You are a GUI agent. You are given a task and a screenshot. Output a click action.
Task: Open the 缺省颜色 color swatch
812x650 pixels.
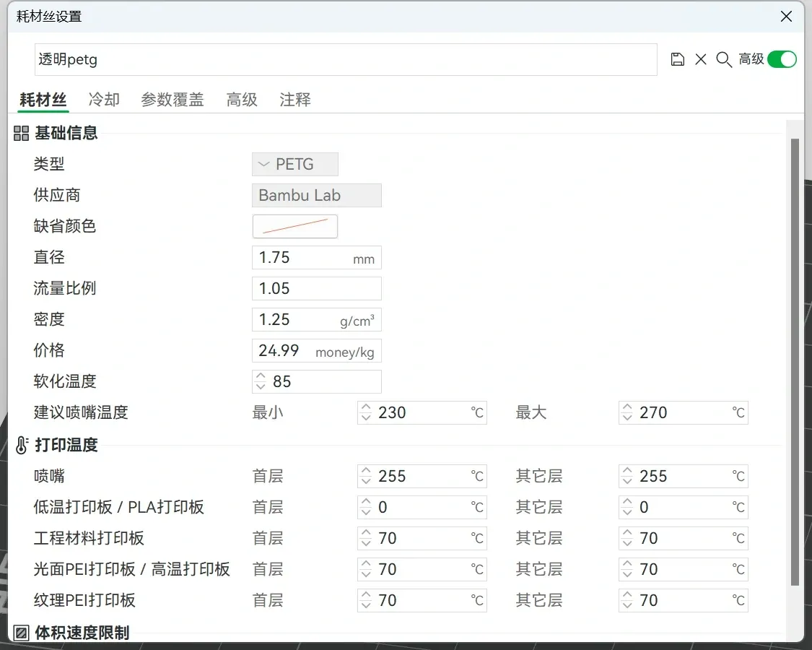(295, 227)
